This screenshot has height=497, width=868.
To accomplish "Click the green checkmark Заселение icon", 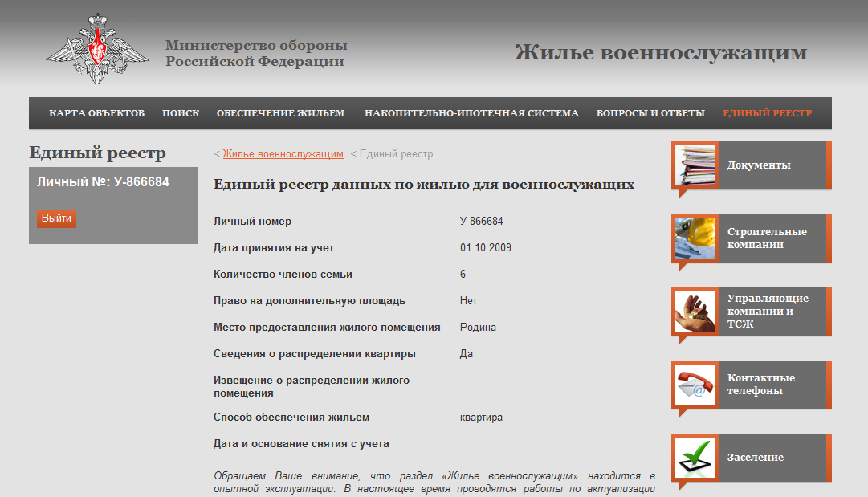I will click(x=695, y=458).
